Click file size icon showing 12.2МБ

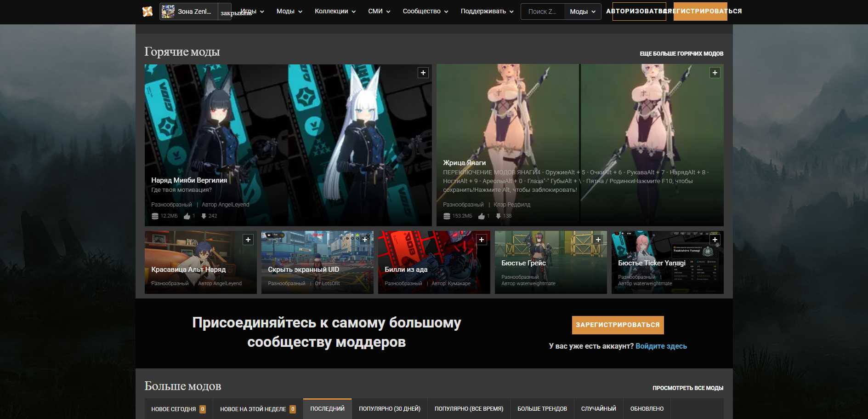(155, 216)
